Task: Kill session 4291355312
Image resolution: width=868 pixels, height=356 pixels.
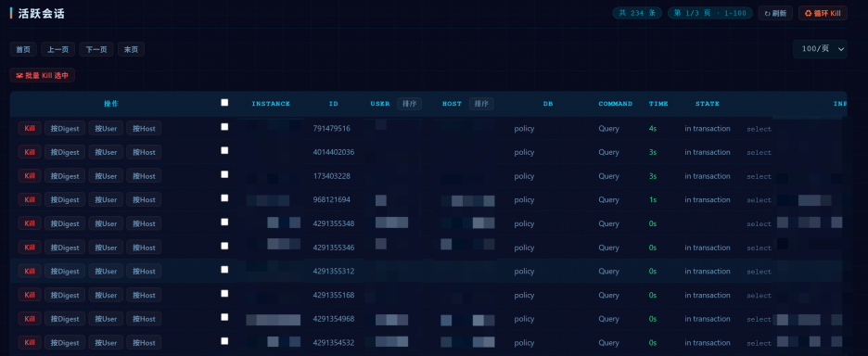Action: [x=30, y=272]
